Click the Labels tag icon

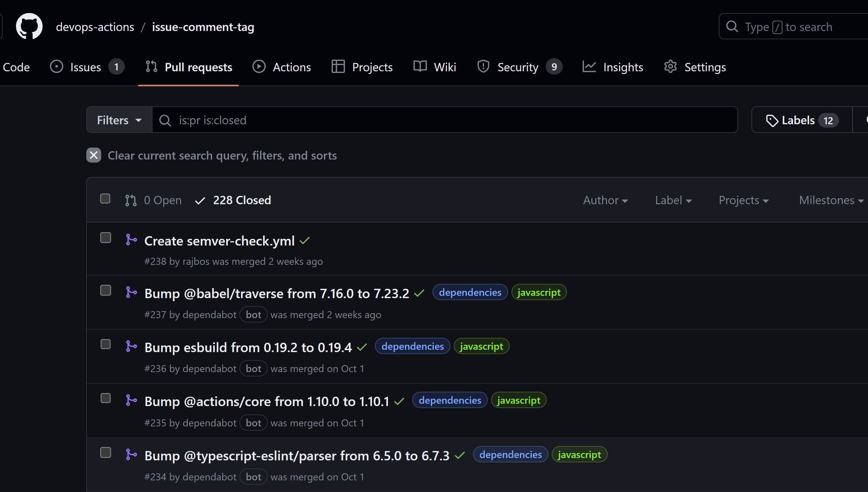tap(772, 121)
